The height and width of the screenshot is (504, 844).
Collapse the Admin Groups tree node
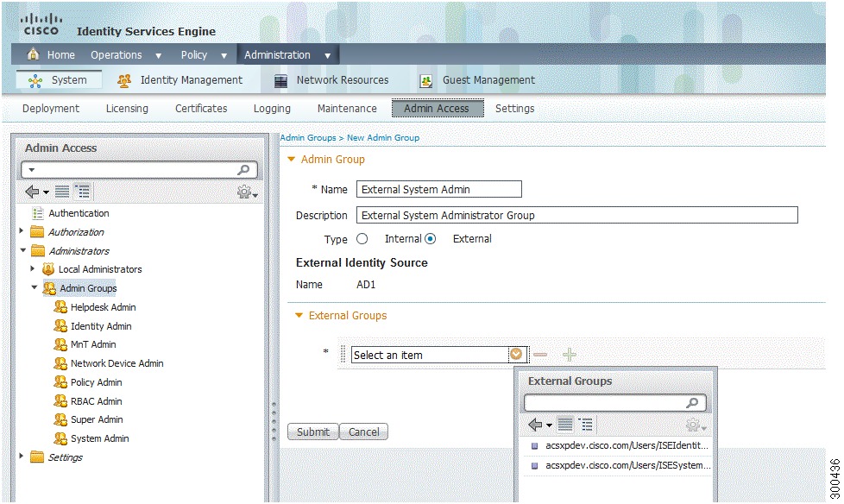(x=34, y=287)
